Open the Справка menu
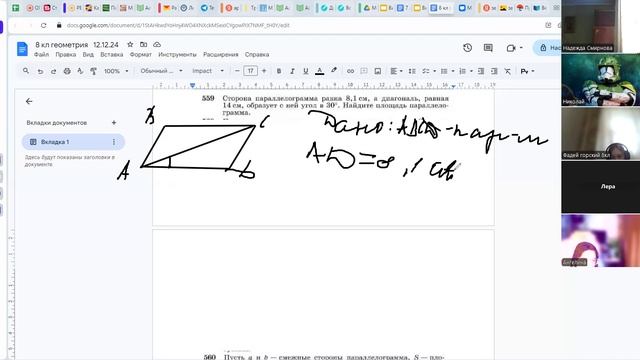640x360 pixels. tap(257, 54)
